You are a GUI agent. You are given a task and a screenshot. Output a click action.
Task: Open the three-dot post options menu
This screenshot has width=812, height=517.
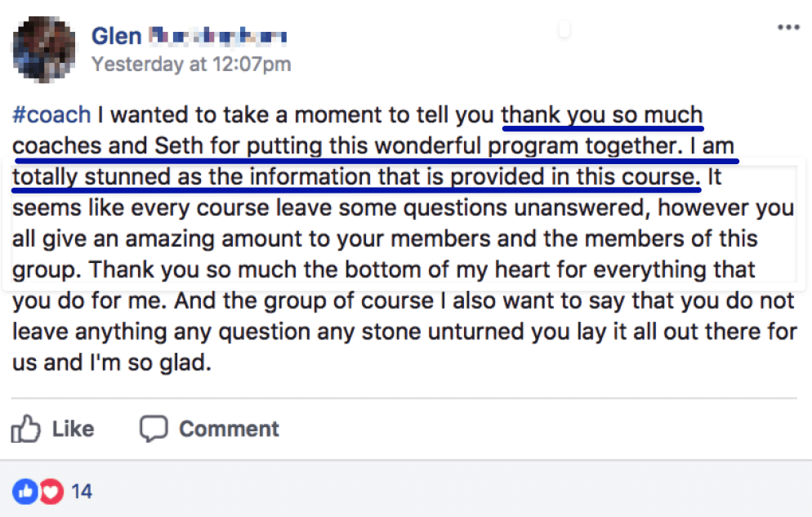(x=788, y=27)
